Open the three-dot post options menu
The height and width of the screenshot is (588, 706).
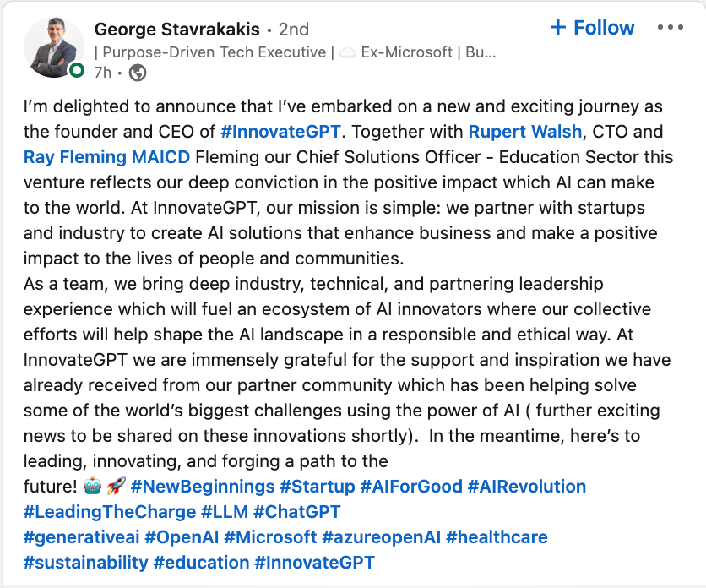tap(670, 28)
